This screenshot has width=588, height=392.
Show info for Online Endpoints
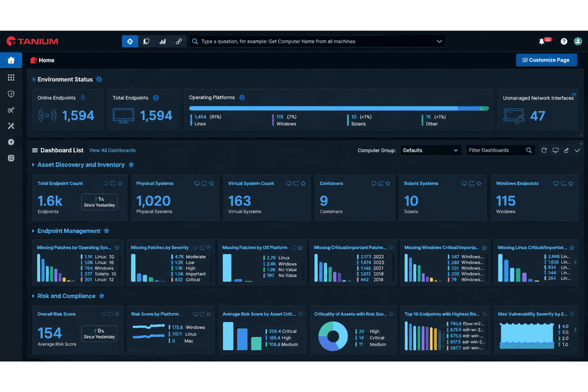point(83,97)
